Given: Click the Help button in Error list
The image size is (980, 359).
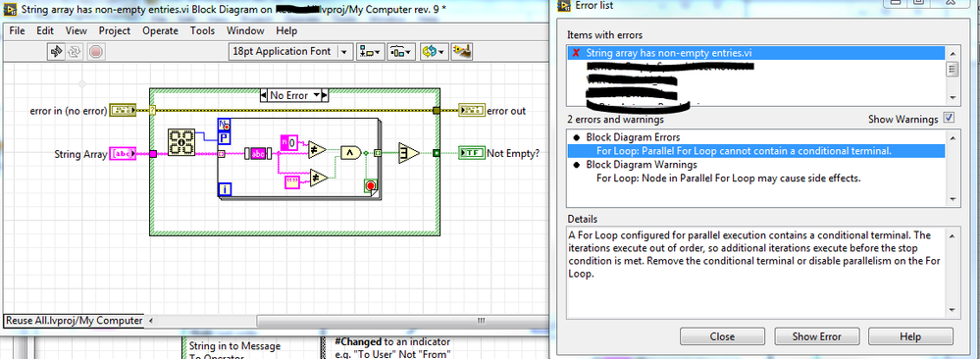Looking at the screenshot, I should [x=910, y=335].
